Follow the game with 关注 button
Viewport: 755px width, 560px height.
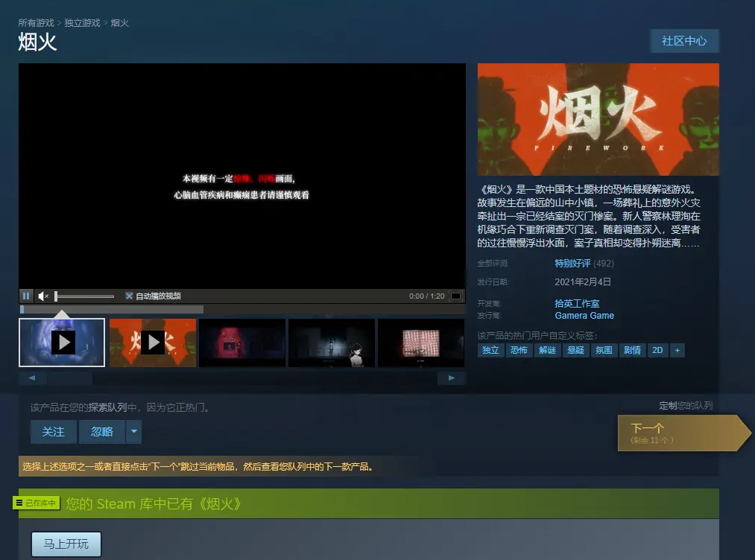(54, 432)
